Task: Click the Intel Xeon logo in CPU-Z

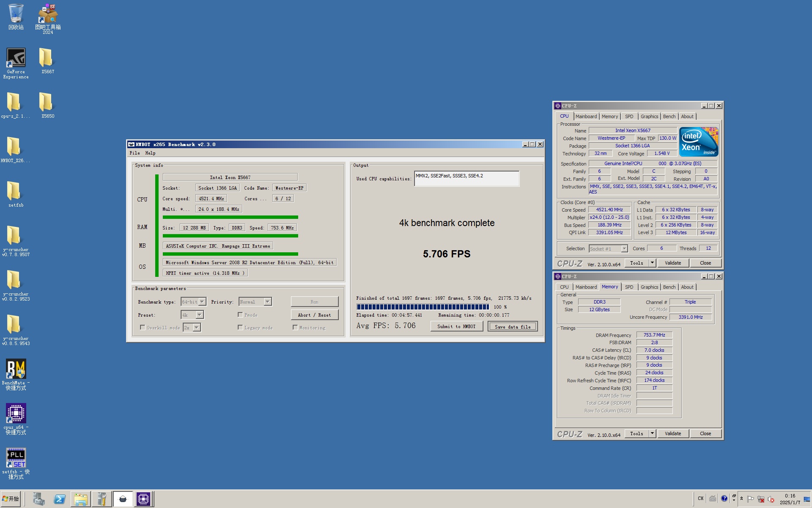Action: pyautogui.click(x=699, y=142)
